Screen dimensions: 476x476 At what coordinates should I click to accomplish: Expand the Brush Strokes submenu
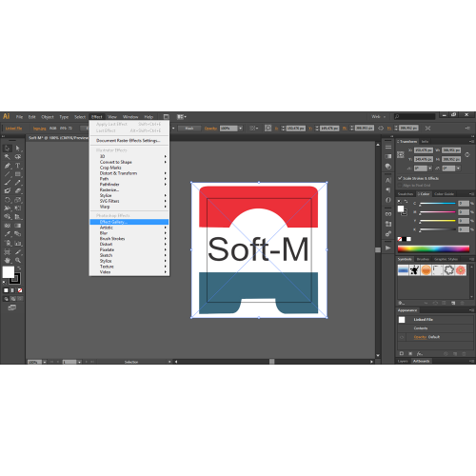129,239
